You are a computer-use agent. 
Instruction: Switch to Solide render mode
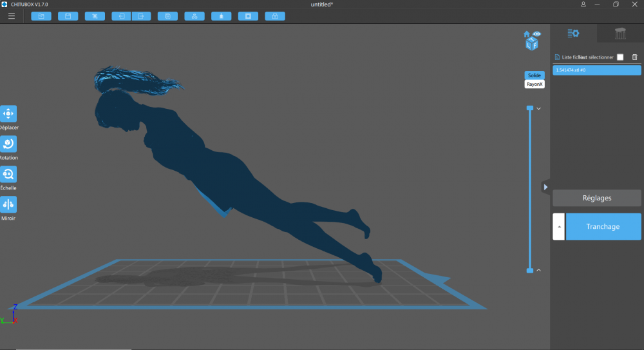pyautogui.click(x=535, y=75)
